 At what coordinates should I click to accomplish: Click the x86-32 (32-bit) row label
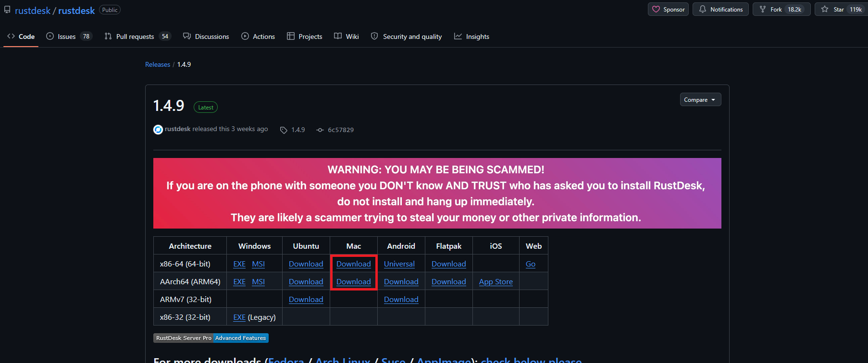click(185, 317)
